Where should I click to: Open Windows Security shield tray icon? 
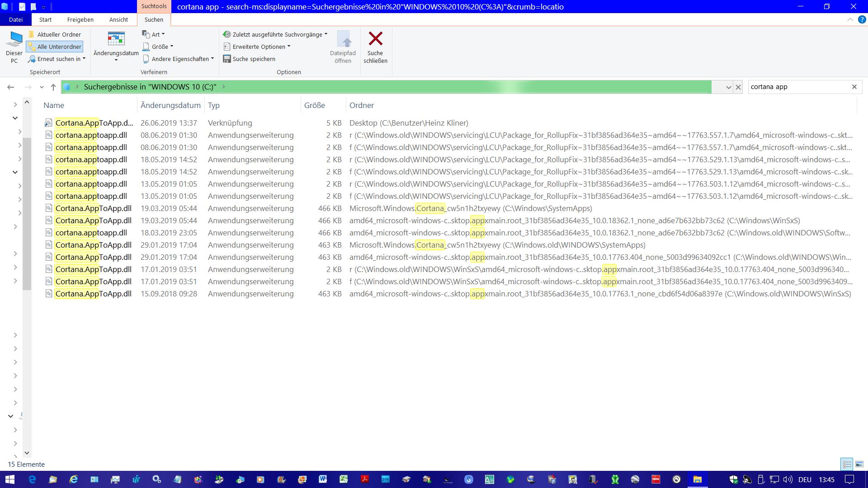[734, 479]
